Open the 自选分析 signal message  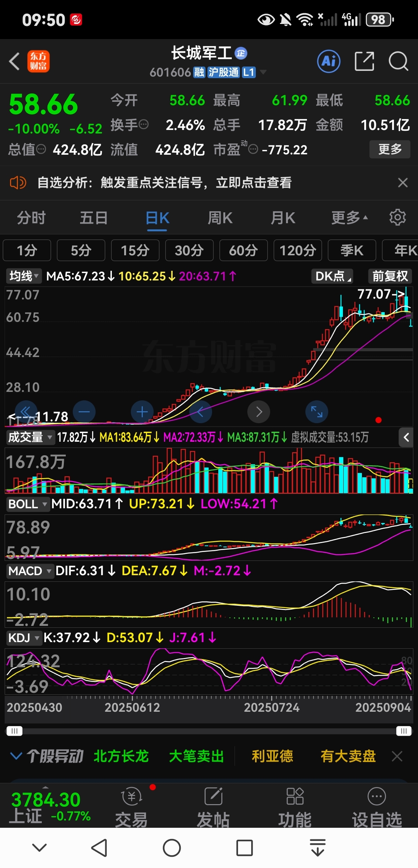[x=164, y=183]
